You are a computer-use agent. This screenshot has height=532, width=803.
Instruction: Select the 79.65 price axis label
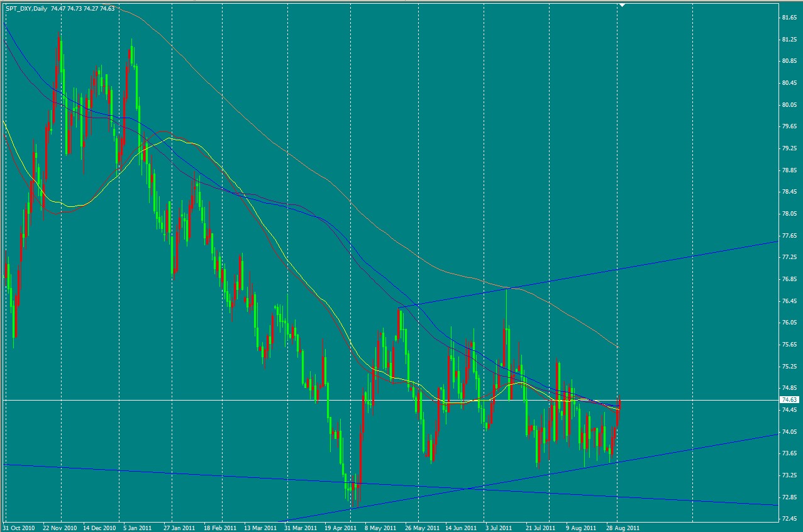(789, 126)
